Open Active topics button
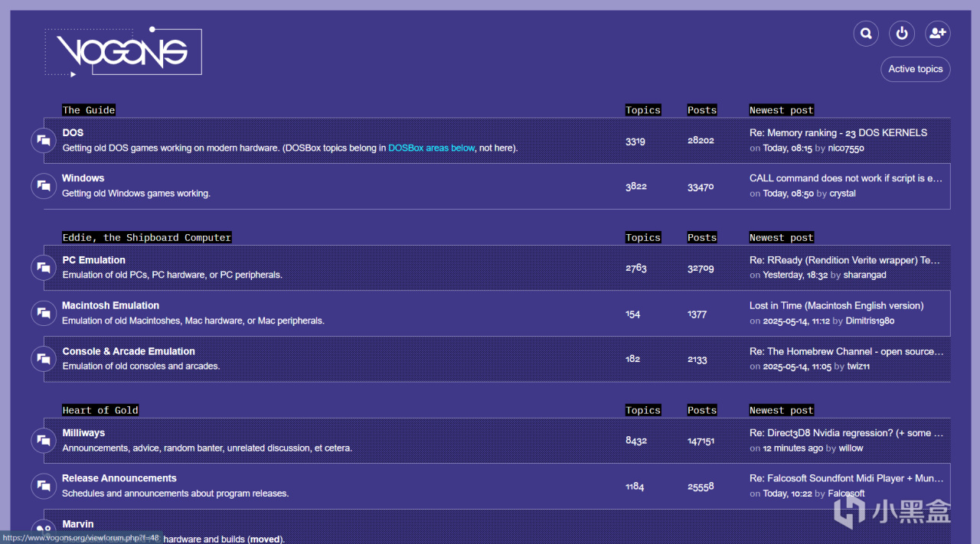This screenshot has height=544, width=980. (916, 69)
